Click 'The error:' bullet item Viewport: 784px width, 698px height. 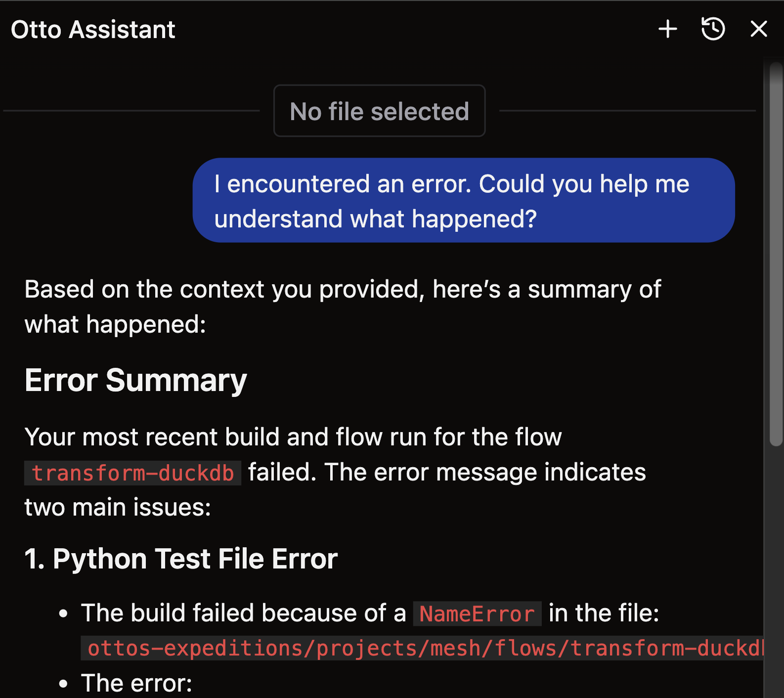pyautogui.click(x=136, y=683)
